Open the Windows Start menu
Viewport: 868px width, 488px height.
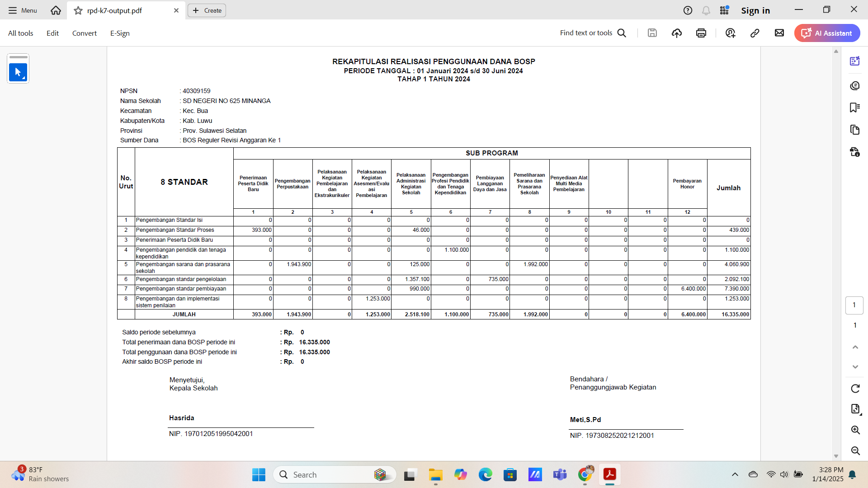pos(259,474)
